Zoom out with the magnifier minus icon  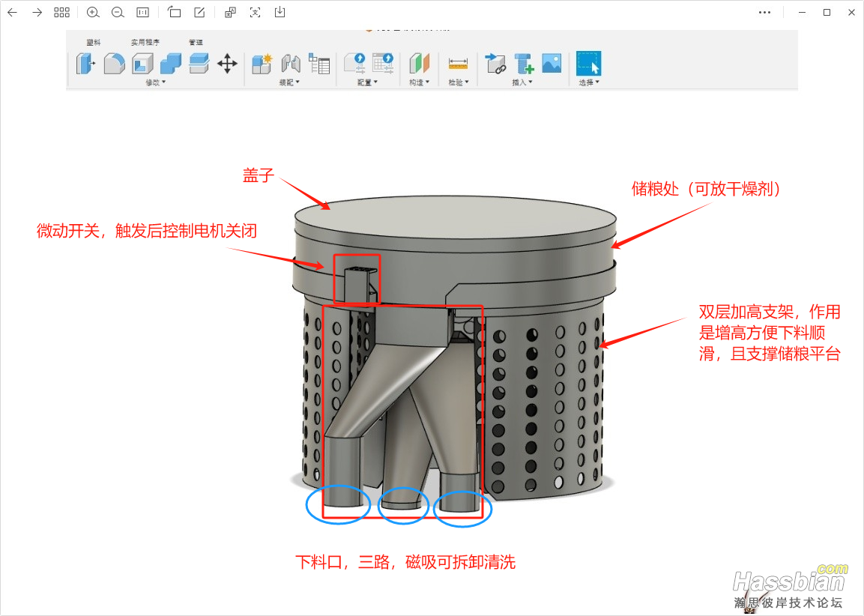tap(118, 12)
